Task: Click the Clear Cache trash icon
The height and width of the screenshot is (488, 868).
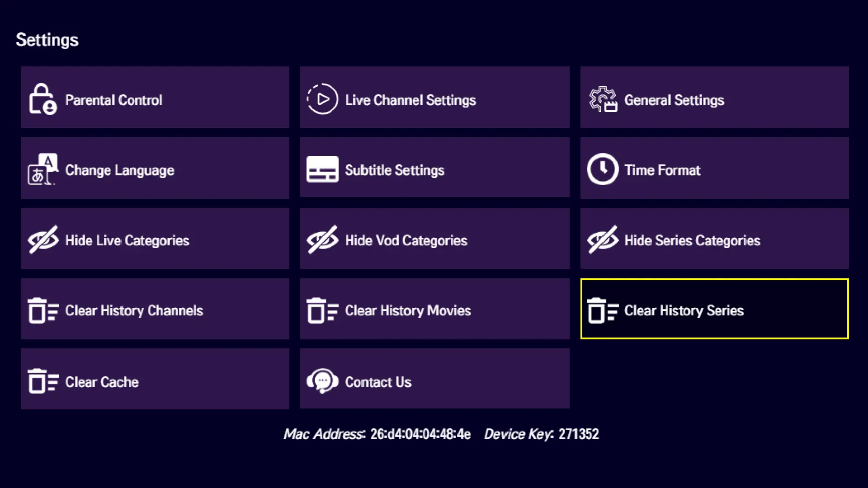Action: tap(42, 381)
